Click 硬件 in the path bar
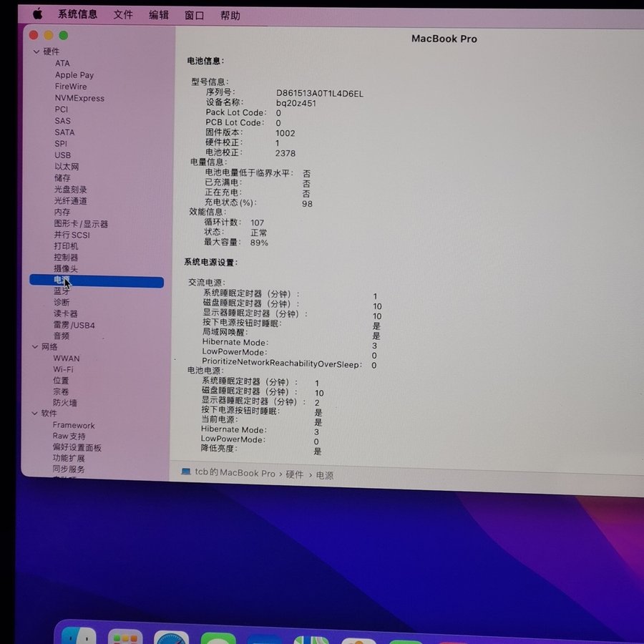 (x=295, y=474)
